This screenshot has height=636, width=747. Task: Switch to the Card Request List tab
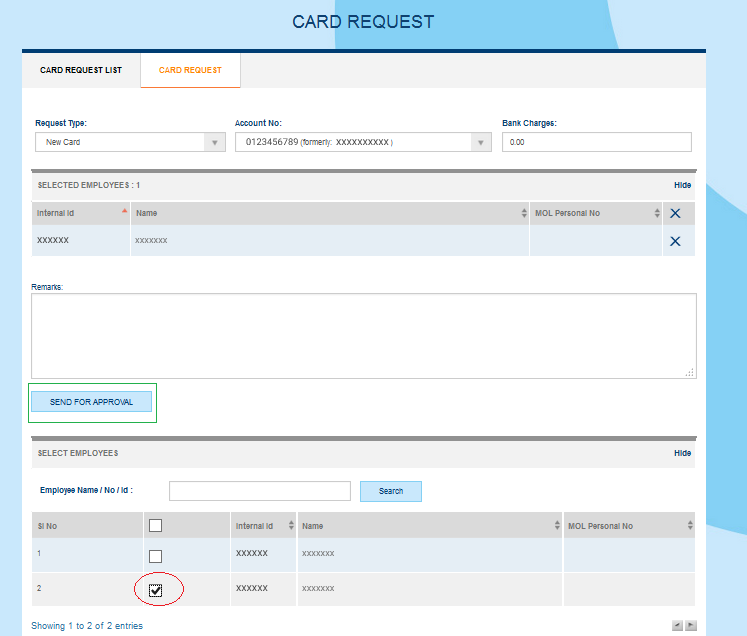[81, 71]
